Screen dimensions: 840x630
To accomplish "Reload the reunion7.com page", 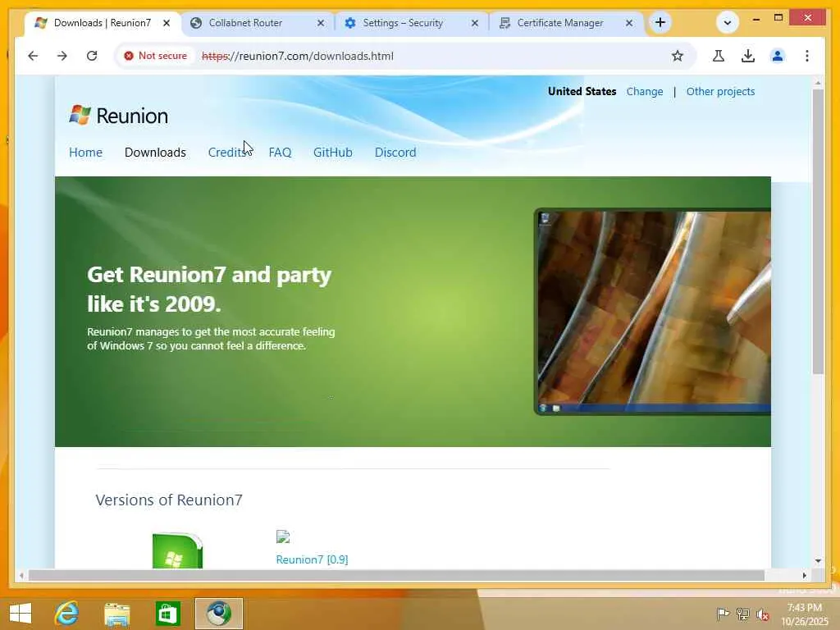I will coord(92,56).
